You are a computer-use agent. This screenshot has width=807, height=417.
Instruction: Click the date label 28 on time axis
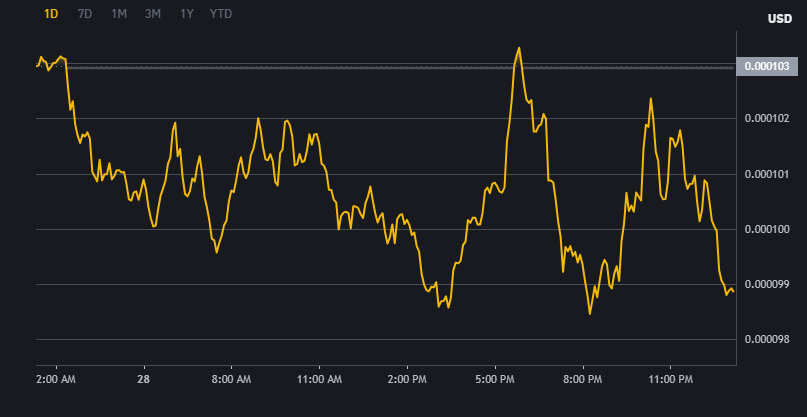tap(145, 380)
